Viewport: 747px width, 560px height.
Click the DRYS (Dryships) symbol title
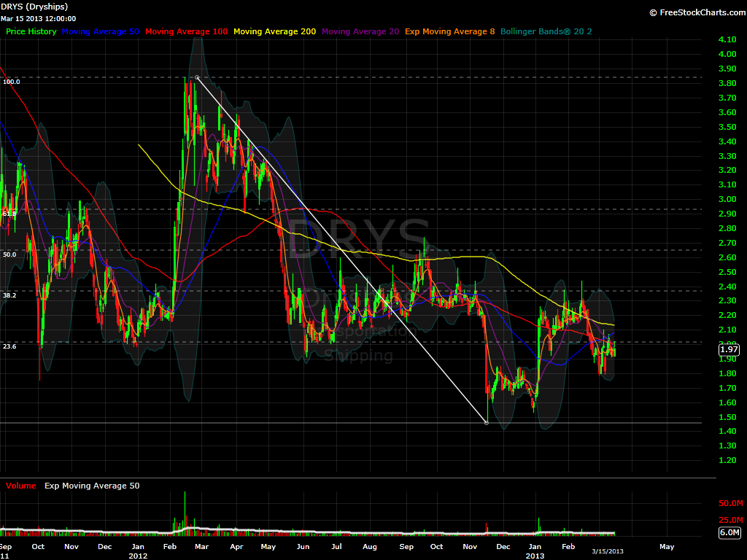point(34,7)
